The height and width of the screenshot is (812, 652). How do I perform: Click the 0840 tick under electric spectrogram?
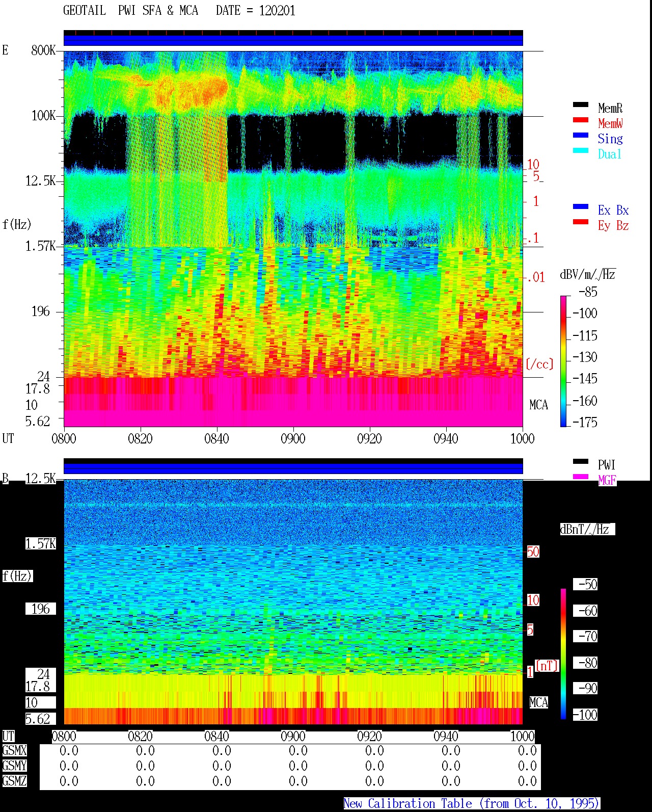(216, 439)
